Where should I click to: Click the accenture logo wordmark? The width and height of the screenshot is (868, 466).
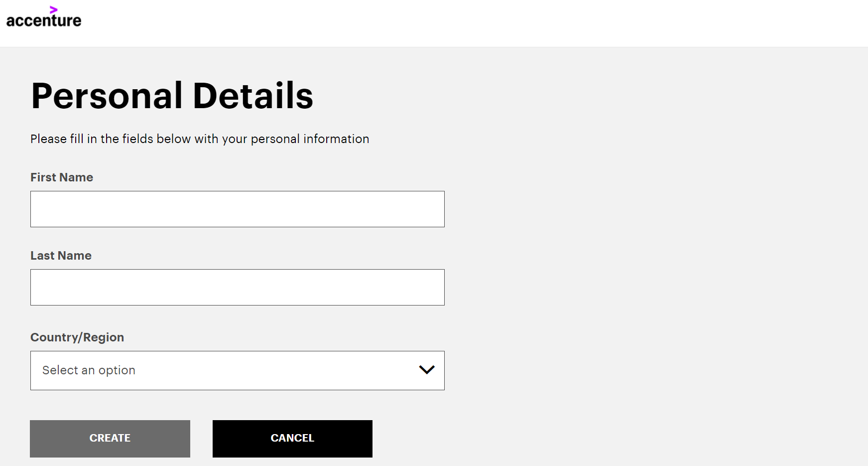tap(44, 20)
